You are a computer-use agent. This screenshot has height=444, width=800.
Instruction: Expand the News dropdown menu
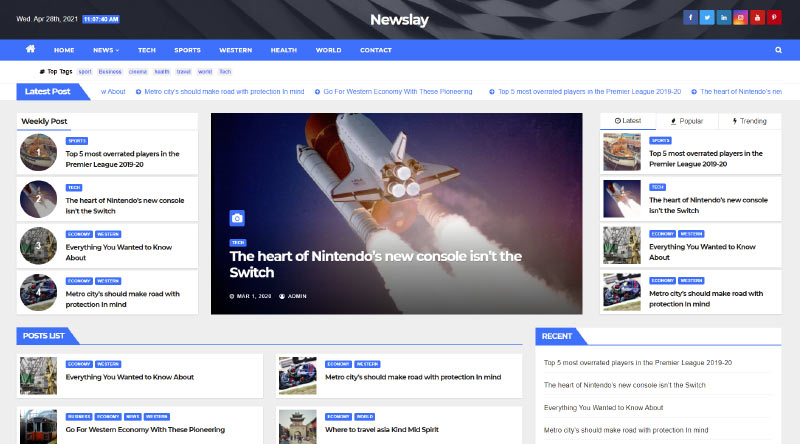pyautogui.click(x=106, y=50)
